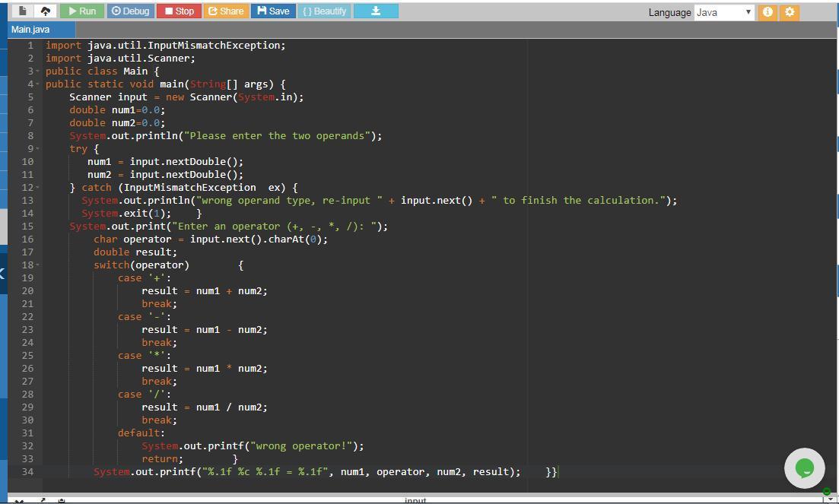Image resolution: width=839 pixels, height=504 pixels.
Task: Open editor settings gear icon
Action: [790, 12]
